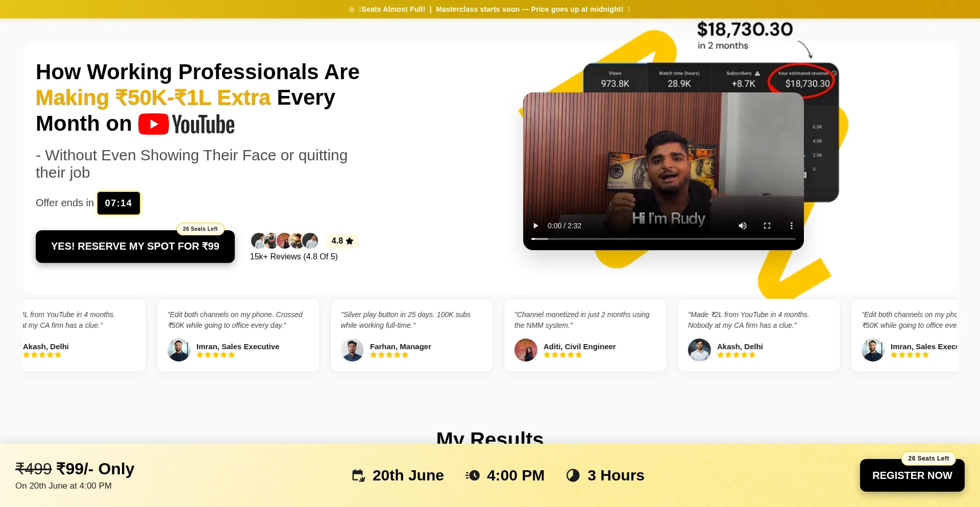Open the video in fullscreen mode
980x507 pixels.
click(767, 226)
